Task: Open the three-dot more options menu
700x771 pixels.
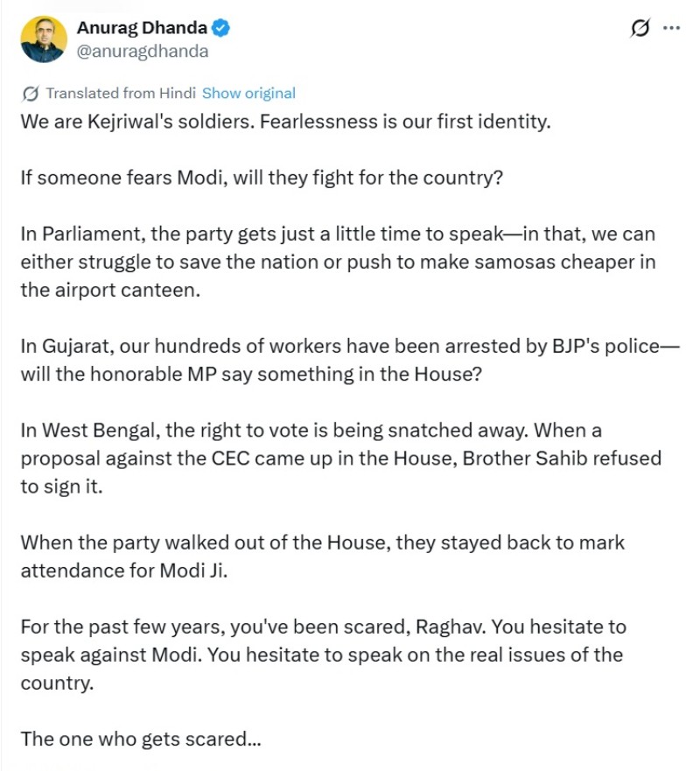Action: coord(671,28)
